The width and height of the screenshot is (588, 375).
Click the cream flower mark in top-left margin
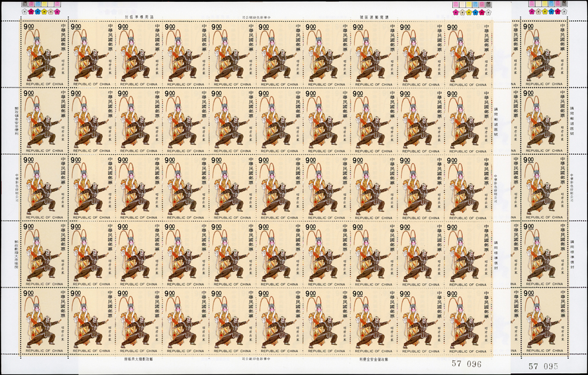[51, 12]
